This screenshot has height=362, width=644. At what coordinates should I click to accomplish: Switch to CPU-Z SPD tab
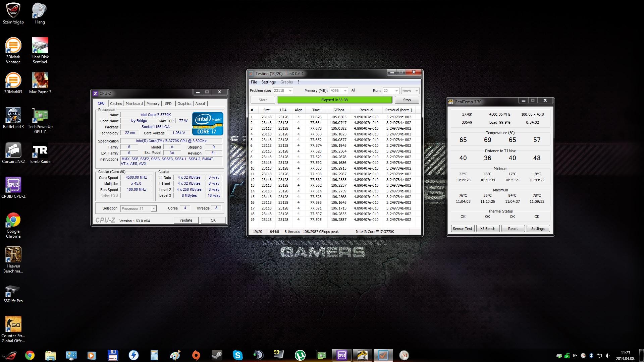168,104
